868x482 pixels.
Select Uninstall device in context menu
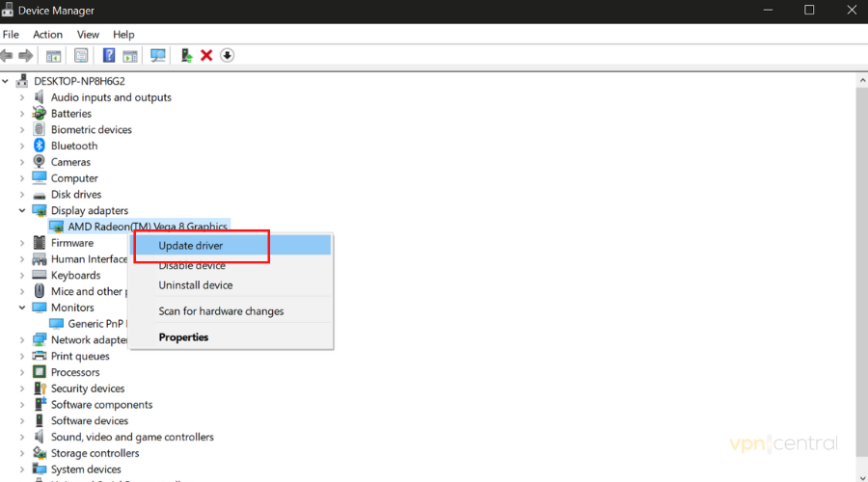pos(195,285)
